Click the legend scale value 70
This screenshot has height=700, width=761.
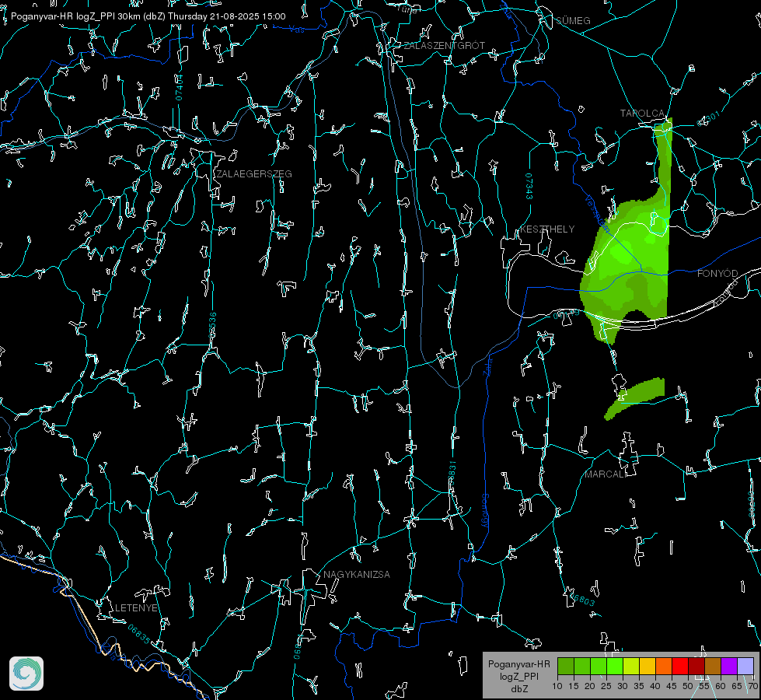tap(752, 686)
